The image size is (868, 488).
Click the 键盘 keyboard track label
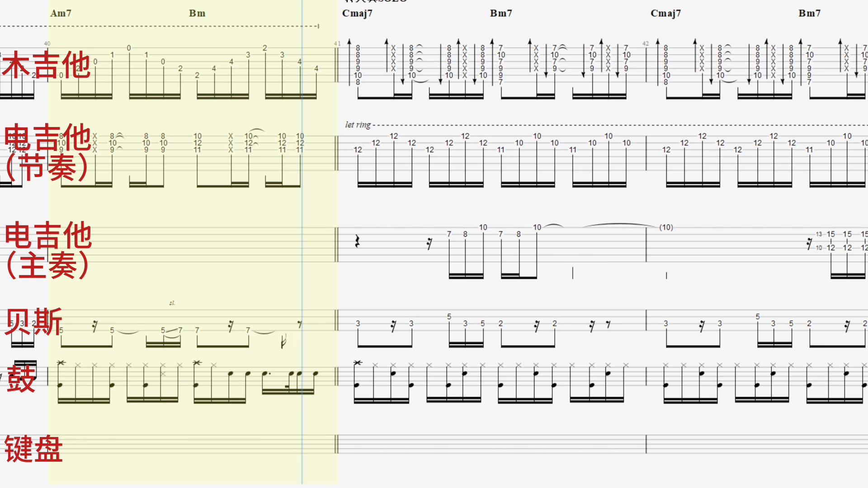pos(33,449)
